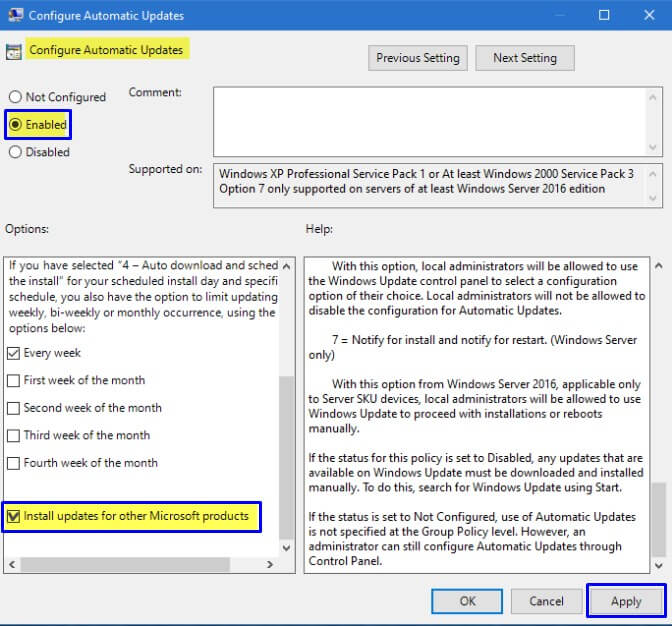Screen dimensions: 672x626
Task: Click the title bar policy window icon
Action: (x=15, y=15)
